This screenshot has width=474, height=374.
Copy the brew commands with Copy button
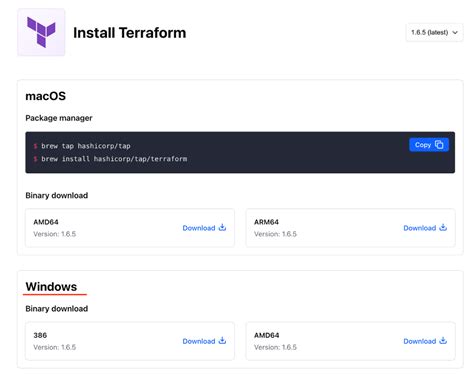429,145
